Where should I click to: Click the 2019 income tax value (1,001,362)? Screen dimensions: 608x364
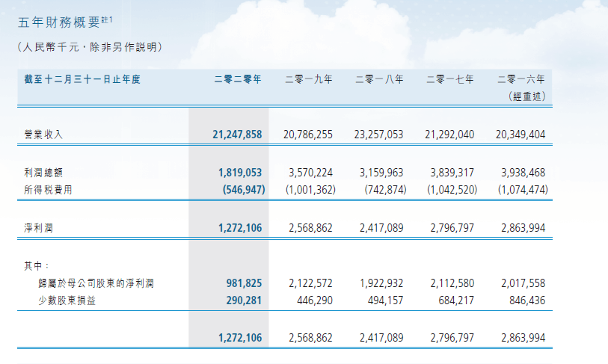(310, 190)
